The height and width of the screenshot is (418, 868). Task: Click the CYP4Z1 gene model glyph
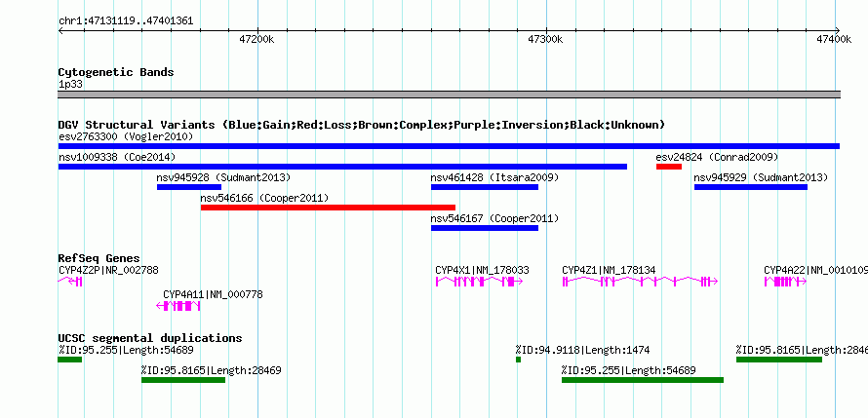tap(640, 282)
